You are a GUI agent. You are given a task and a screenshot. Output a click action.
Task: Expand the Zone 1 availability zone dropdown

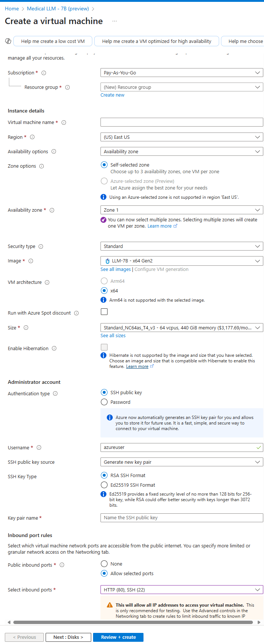coord(182,210)
